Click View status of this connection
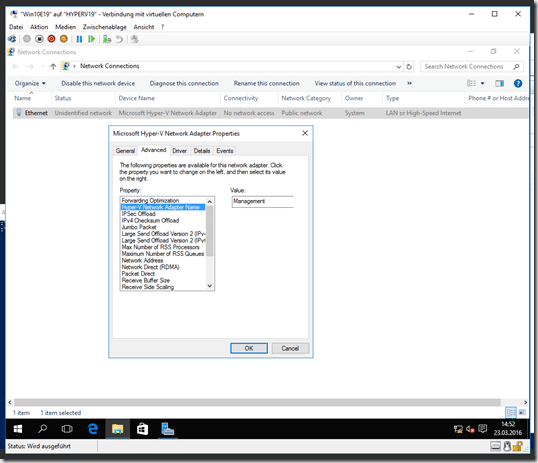Screen dimensions: 538x463 pos(355,83)
